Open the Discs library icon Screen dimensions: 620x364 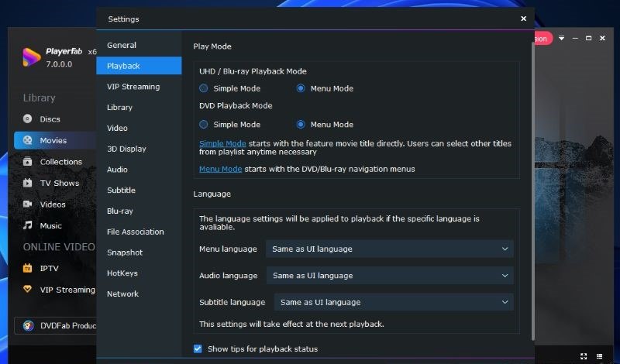(27, 118)
